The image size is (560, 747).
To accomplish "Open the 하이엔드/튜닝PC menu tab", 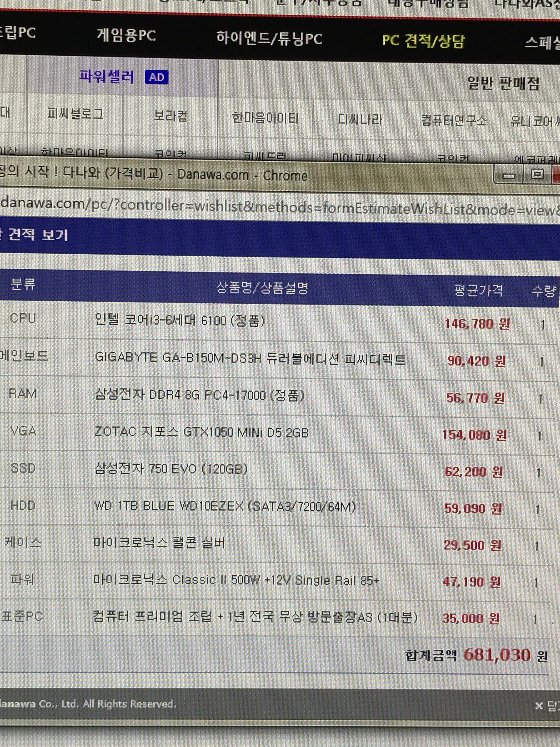I will 269,38.
